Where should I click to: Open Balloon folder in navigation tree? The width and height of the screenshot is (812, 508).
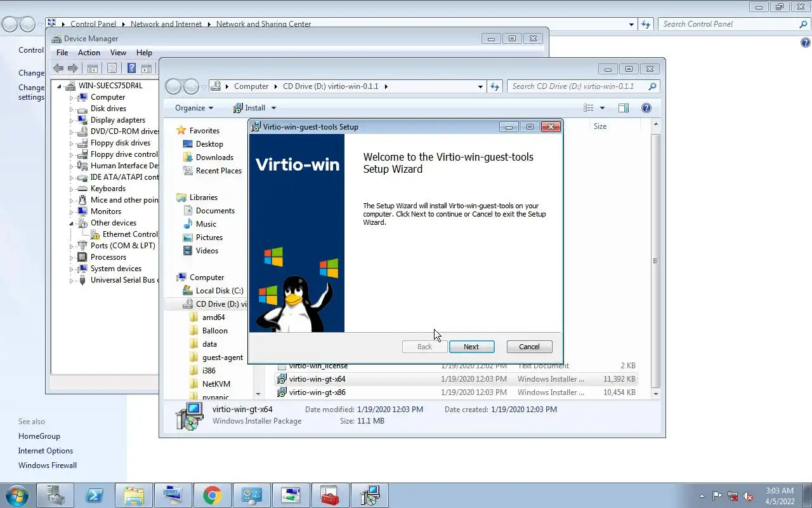point(214,331)
